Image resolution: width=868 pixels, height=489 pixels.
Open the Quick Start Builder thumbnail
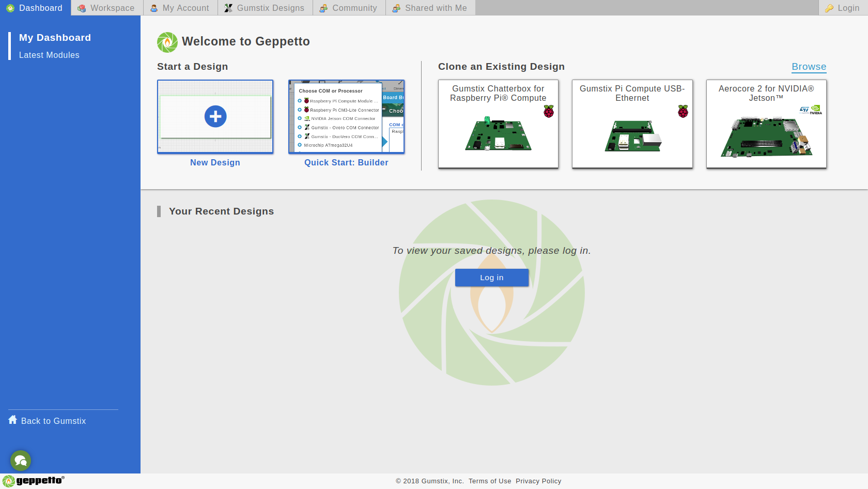coord(346,117)
